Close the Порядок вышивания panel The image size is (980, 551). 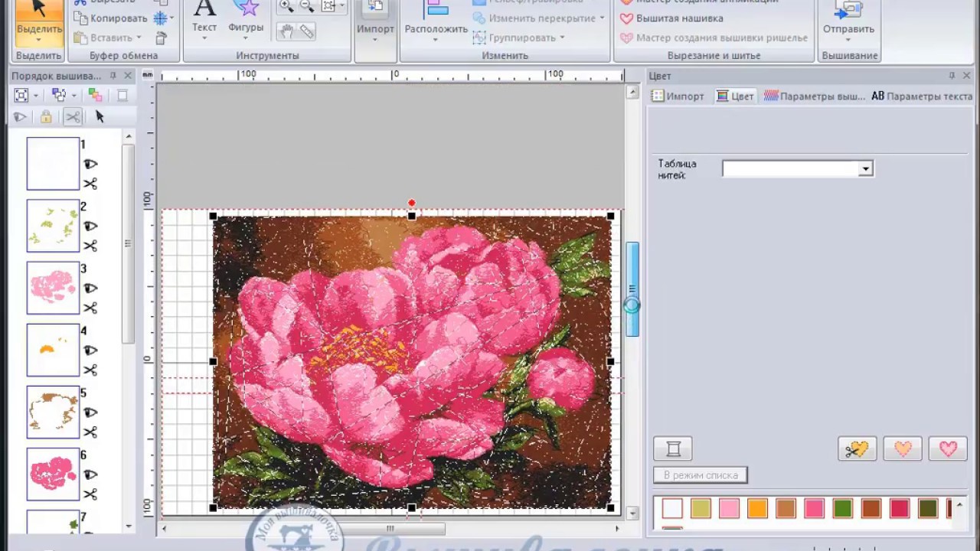(128, 76)
